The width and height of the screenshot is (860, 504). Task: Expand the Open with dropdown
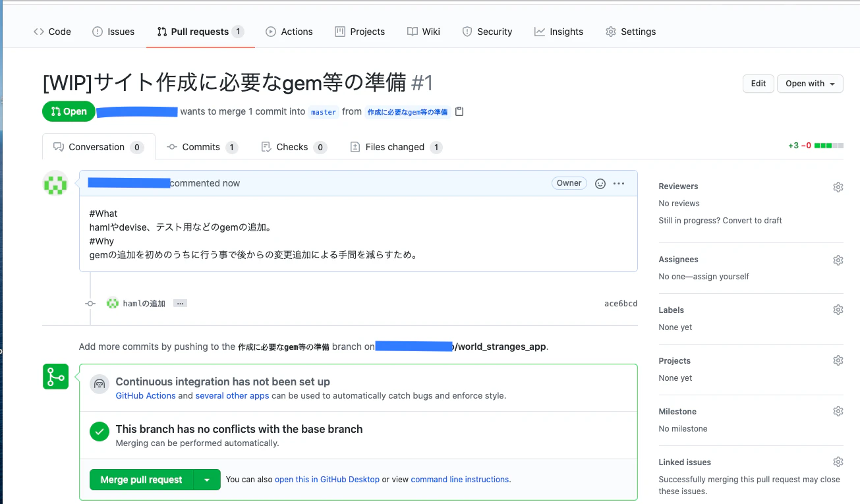(x=810, y=84)
